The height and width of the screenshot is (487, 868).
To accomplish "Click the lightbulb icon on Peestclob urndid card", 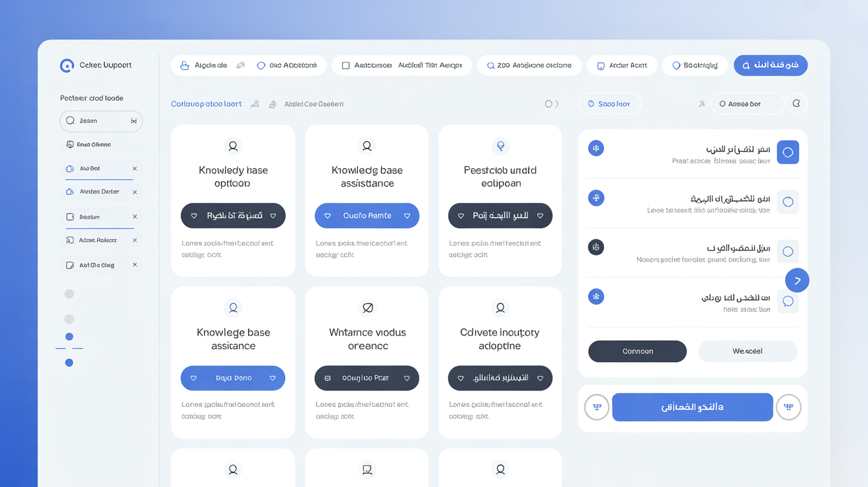I will 501,146.
